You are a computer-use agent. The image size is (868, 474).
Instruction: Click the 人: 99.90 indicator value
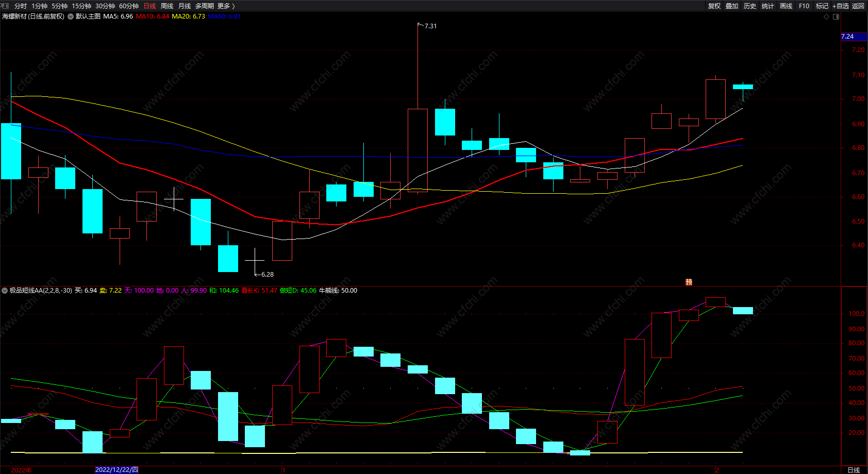click(x=194, y=291)
